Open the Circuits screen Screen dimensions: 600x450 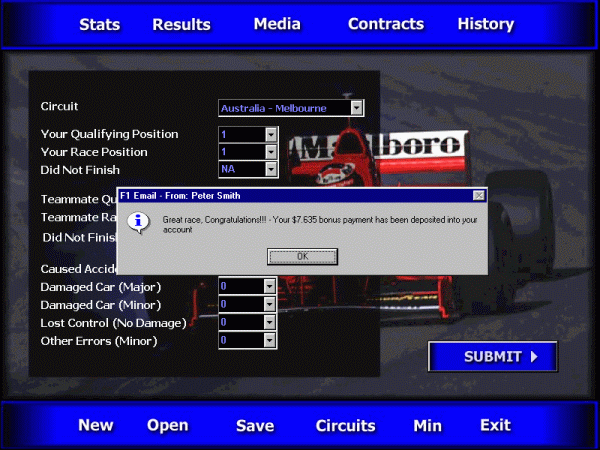pos(345,426)
